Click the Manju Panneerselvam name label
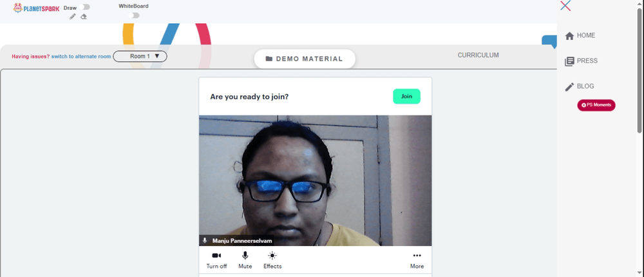The height and width of the screenshot is (277, 644). [x=242, y=241]
